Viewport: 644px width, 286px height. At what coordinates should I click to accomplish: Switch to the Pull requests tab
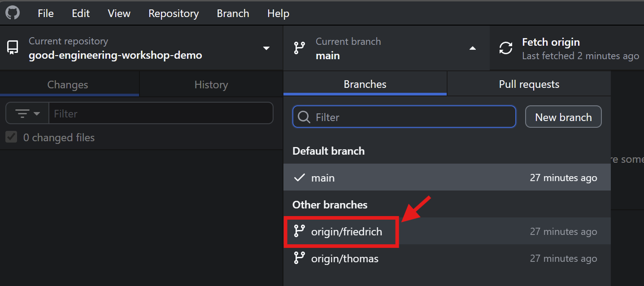[529, 84]
